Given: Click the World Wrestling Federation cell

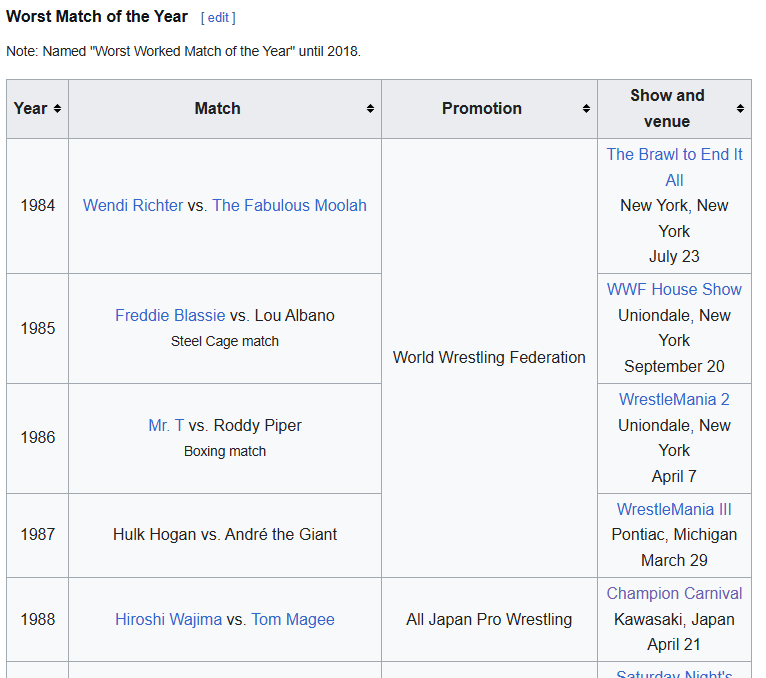Looking at the screenshot, I should click(x=489, y=358).
